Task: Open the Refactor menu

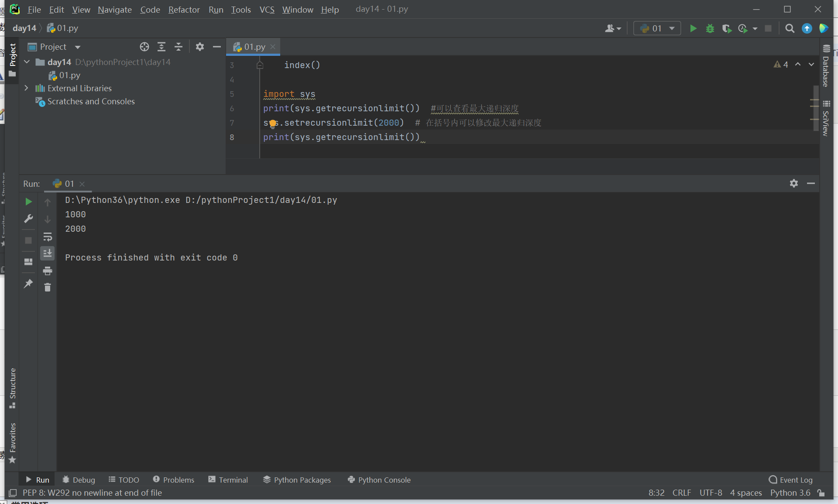Action: coord(184,10)
